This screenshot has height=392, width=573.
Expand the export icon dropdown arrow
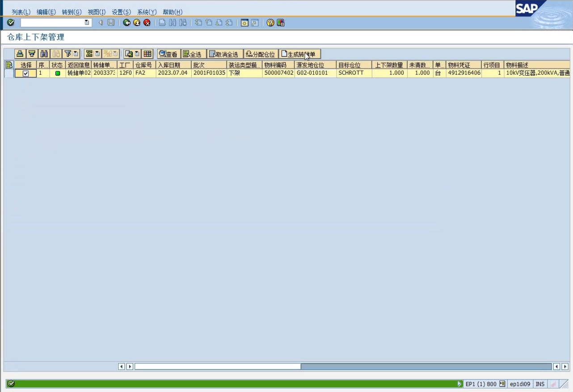point(137,54)
